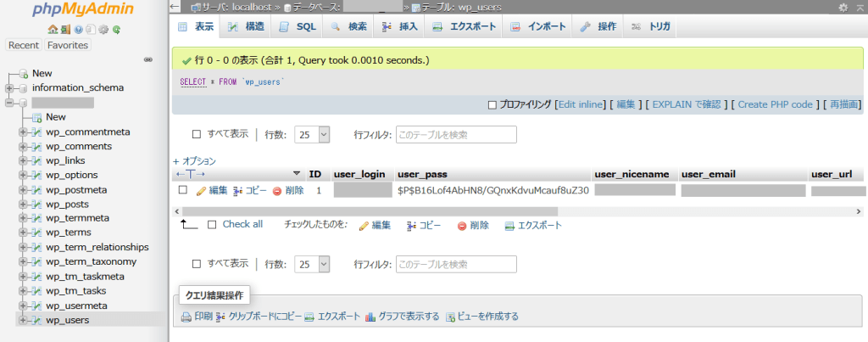
Task: Open the page settings gear at top right
Action: [x=843, y=7]
